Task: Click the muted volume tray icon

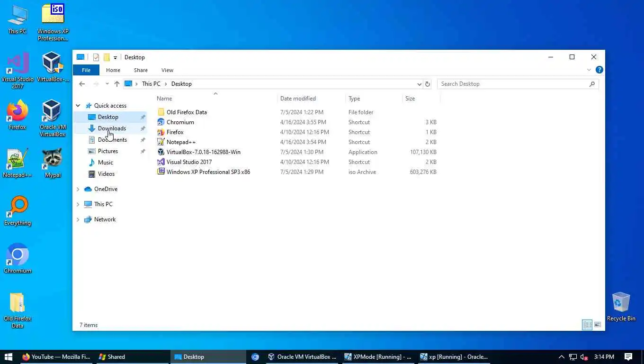Action: click(584, 357)
